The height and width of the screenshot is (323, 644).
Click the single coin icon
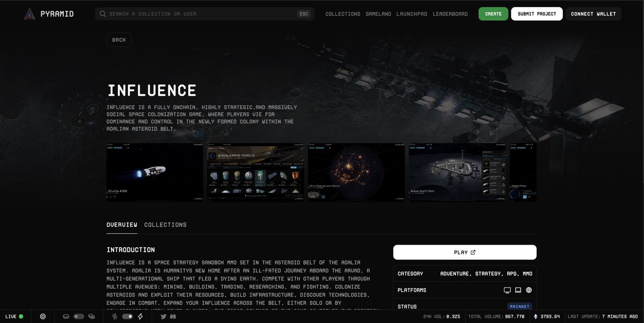tap(66, 317)
